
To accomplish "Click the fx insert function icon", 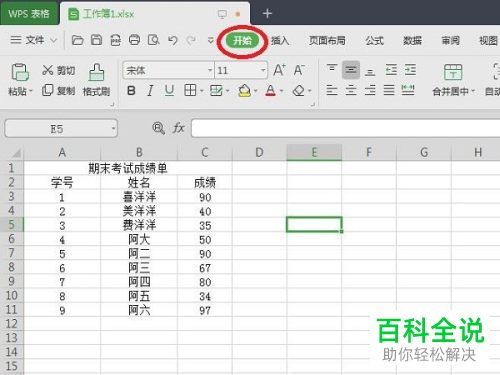I will coord(178,128).
